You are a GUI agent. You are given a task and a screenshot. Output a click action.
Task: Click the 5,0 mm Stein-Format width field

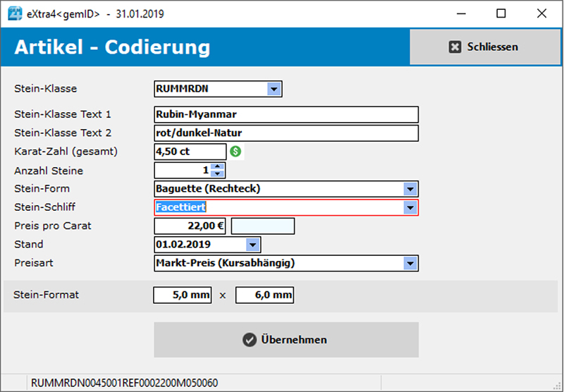tap(182, 295)
